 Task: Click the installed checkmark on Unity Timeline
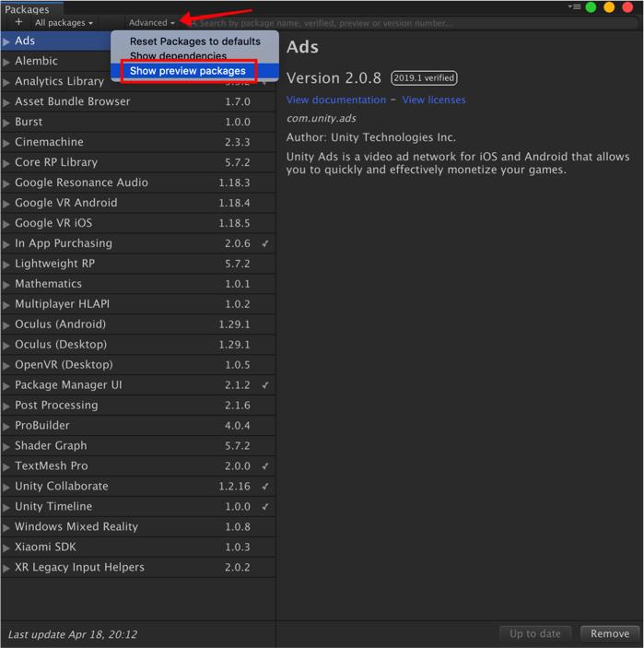(x=265, y=507)
